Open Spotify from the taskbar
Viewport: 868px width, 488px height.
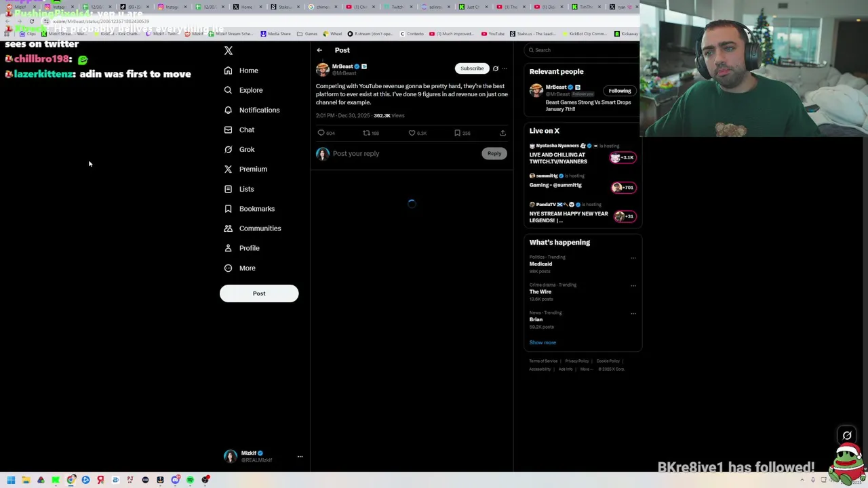coord(190,480)
